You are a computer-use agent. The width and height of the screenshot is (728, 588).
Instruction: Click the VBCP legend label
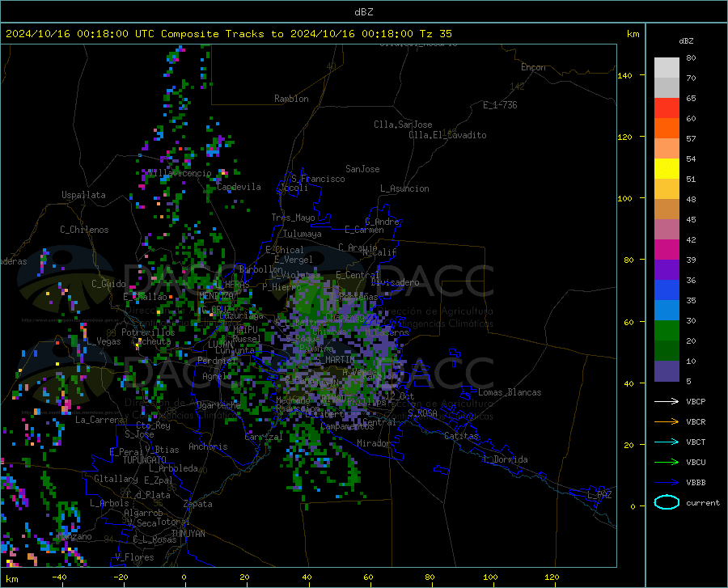point(696,401)
